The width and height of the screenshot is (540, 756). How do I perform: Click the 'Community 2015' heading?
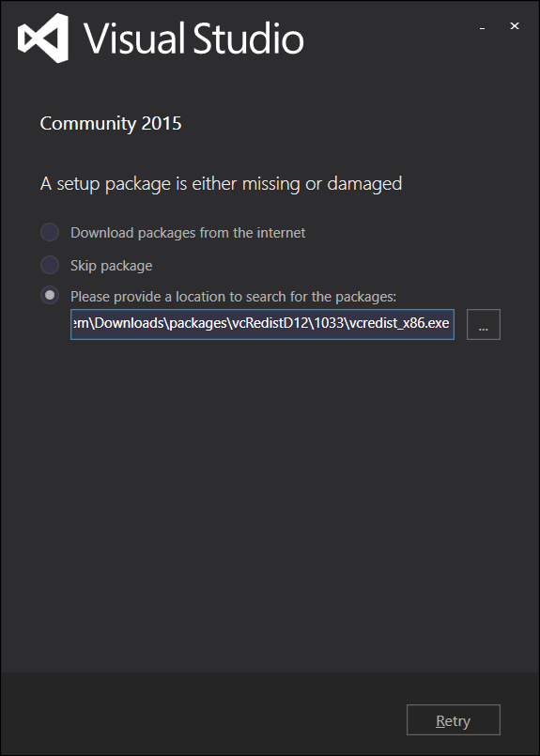point(111,123)
